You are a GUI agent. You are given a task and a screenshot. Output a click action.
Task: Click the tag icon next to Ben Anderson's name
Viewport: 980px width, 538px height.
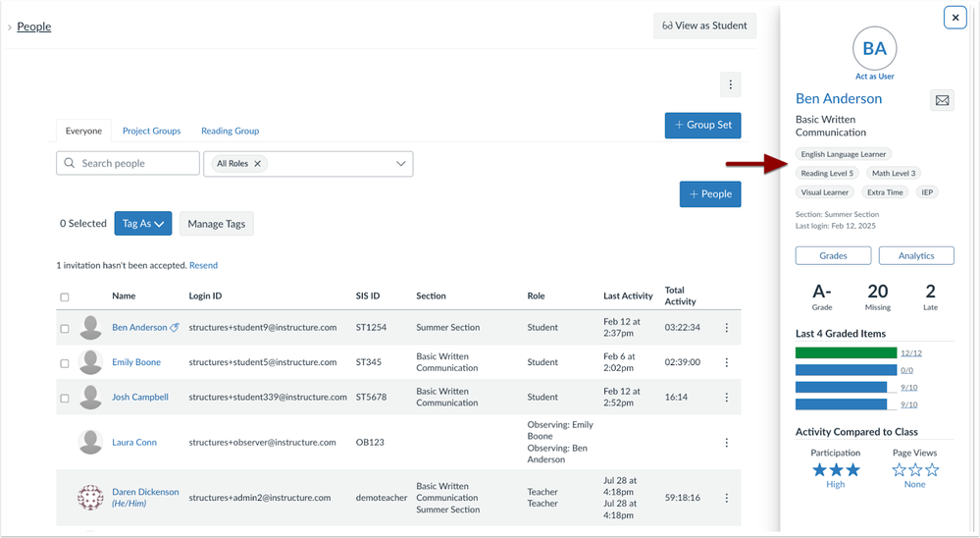[175, 327]
